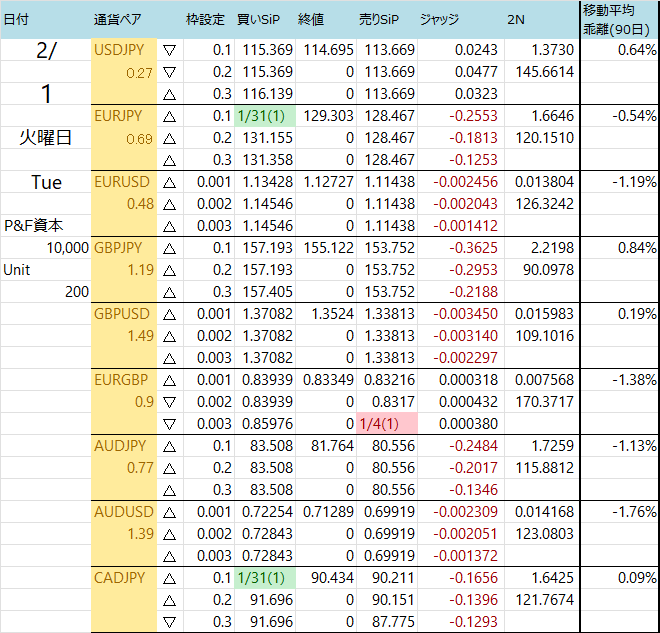Select the buy SiP value 0.85976

[x=267, y=424]
